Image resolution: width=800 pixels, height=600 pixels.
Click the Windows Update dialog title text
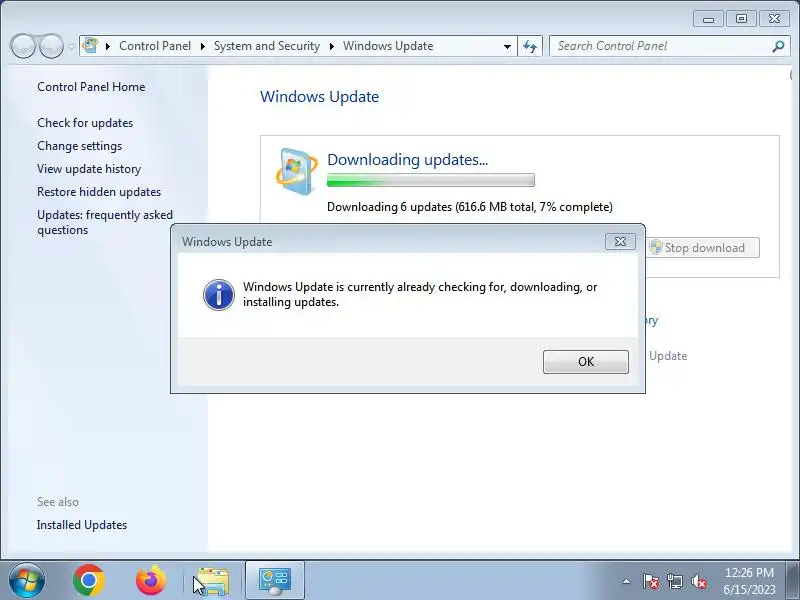coord(227,242)
